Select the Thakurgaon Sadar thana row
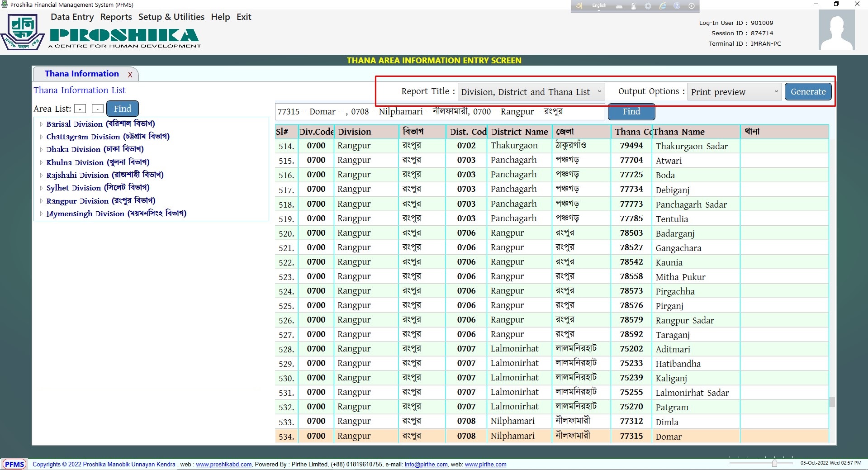This screenshot has width=868, height=470. [551, 146]
